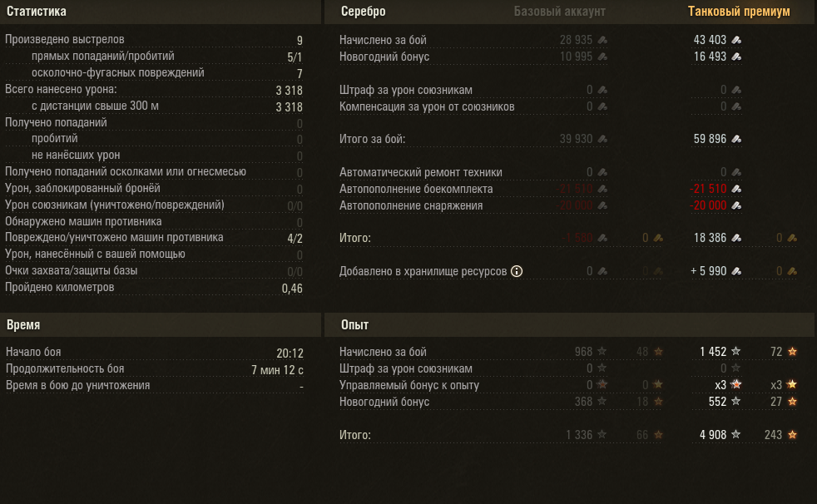Click the info icon beside «Добавлено в хранилище ресурсов»
The width and height of the screenshot is (817, 504).
(x=517, y=271)
